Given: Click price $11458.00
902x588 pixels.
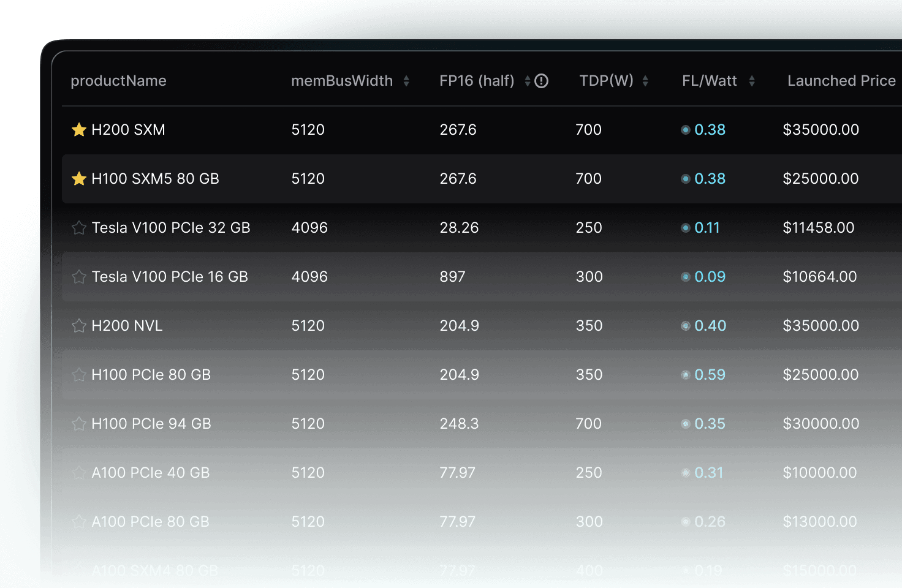Looking at the screenshot, I should [x=819, y=228].
